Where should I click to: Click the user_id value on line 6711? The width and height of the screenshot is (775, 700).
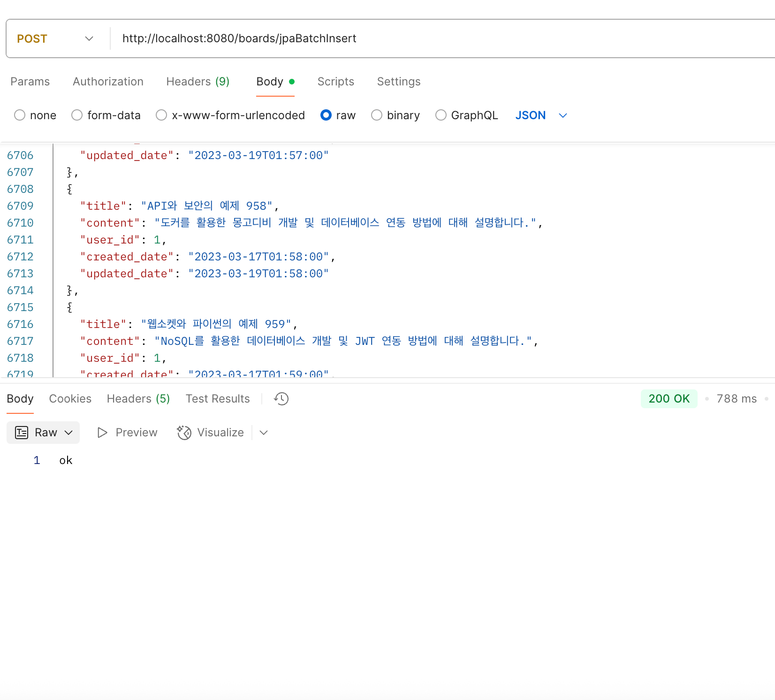[157, 240]
